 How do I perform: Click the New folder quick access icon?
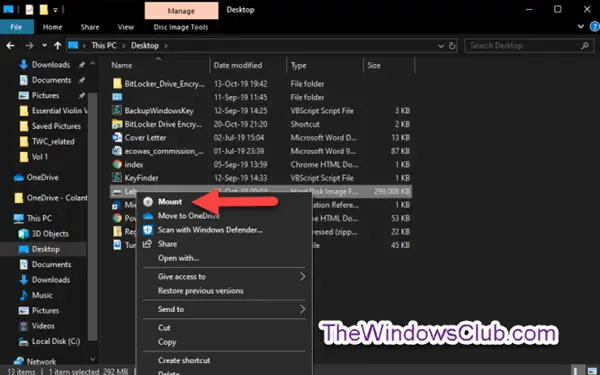click(44, 10)
